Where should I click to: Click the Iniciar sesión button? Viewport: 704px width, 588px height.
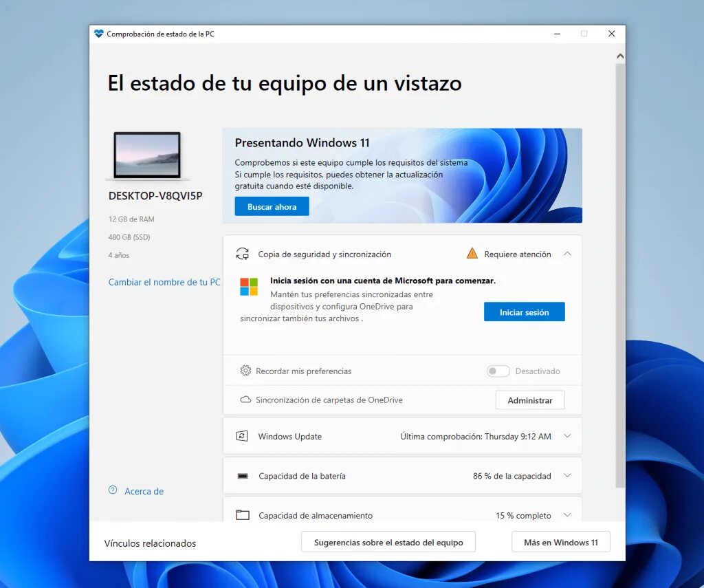click(x=524, y=312)
